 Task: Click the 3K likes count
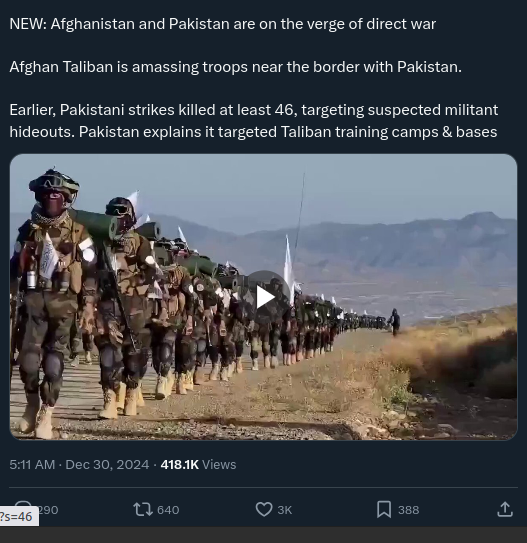click(285, 510)
